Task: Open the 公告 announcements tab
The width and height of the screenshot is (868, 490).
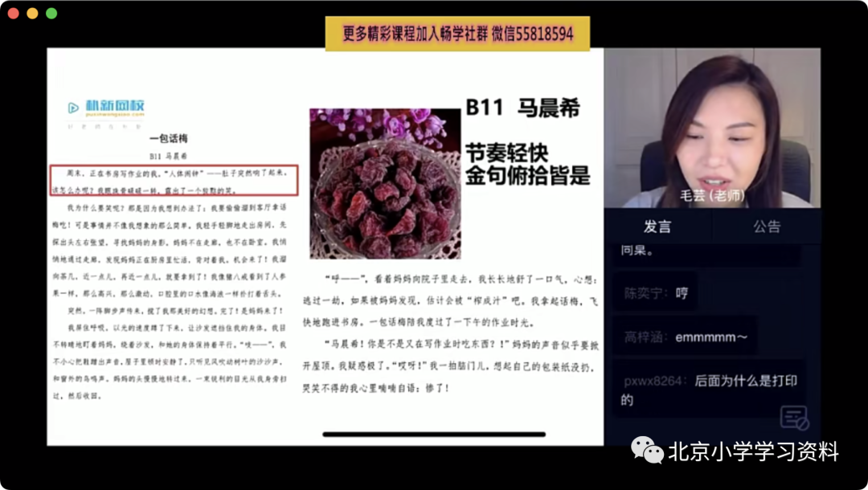Action: pos(767,227)
